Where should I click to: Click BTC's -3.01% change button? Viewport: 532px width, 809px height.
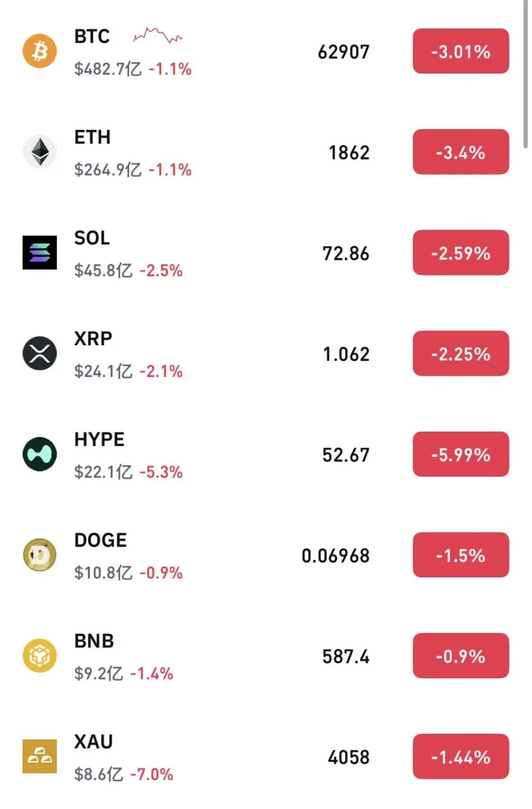(461, 51)
